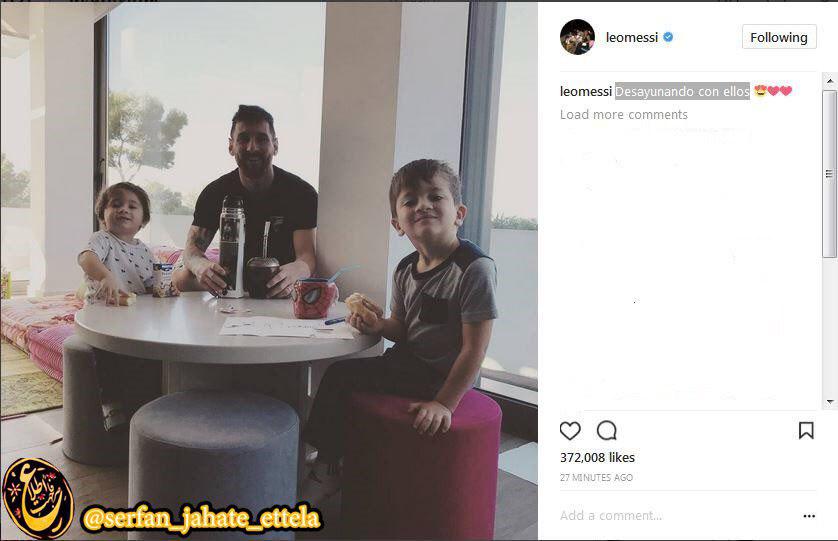Viewport: 838px width, 541px height.
Task: Open leomessi username in the header
Action: pyautogui.click(x=632, y=37)
